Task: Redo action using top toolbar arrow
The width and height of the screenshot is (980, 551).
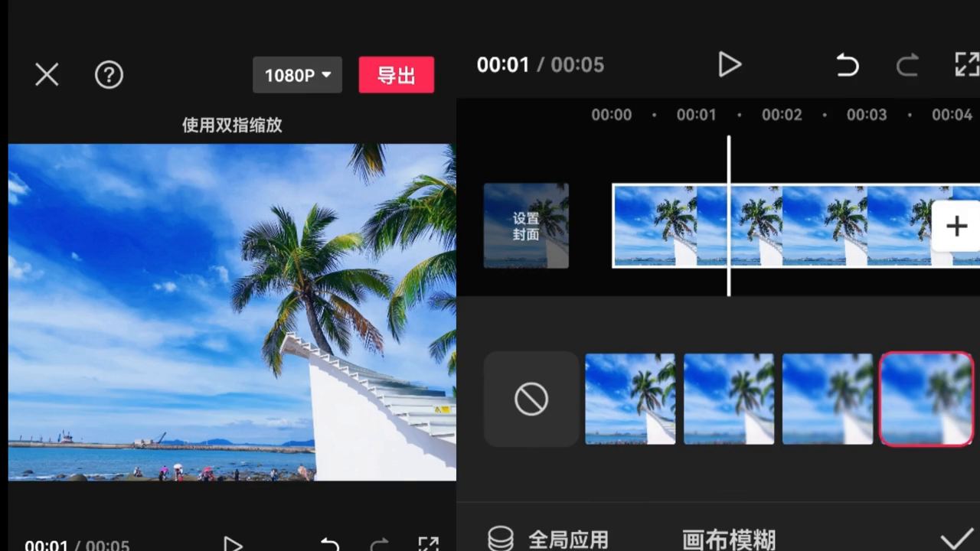Action: pos(907,65)
